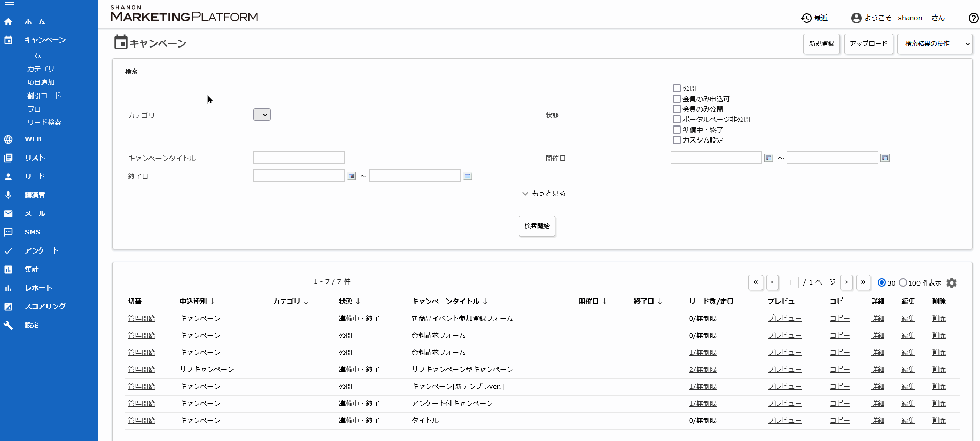Viewport: 980px width, 441px height.
Task: Enable the 準備中・終了 checkbox
Action: tap(677, 130)
